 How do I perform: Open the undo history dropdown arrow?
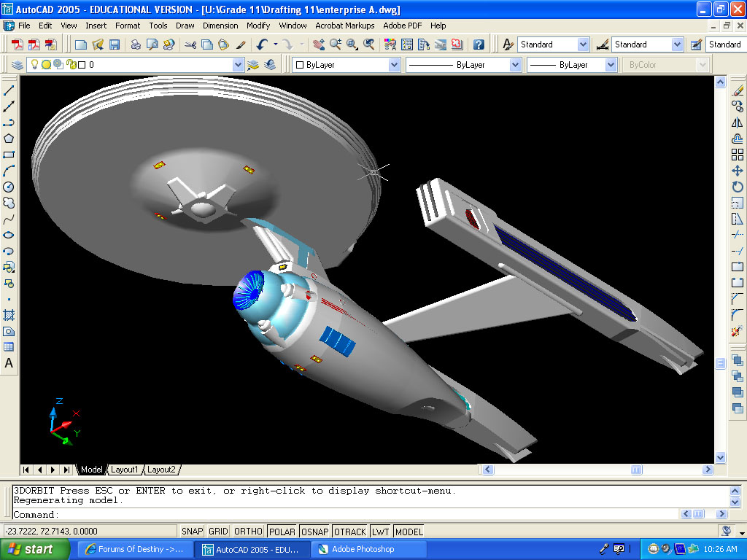point(275,44)
